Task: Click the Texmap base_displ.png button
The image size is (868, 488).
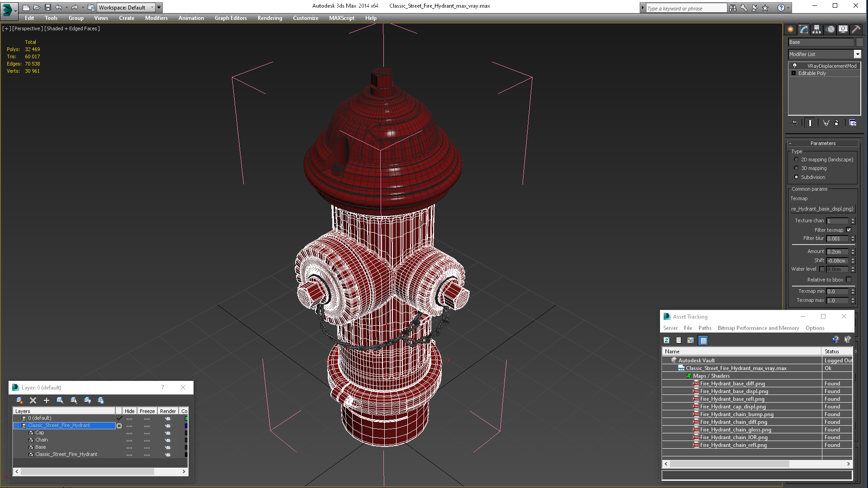Action: (822, 209)
